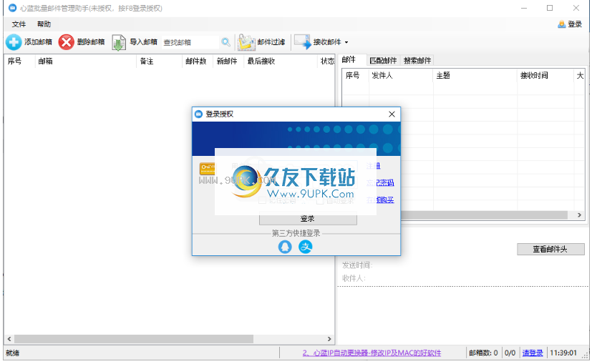Click the 邮箱数: 0 status text
This screenshot has height=364, width=592.
pyautogui.click(x=483, y=353)
